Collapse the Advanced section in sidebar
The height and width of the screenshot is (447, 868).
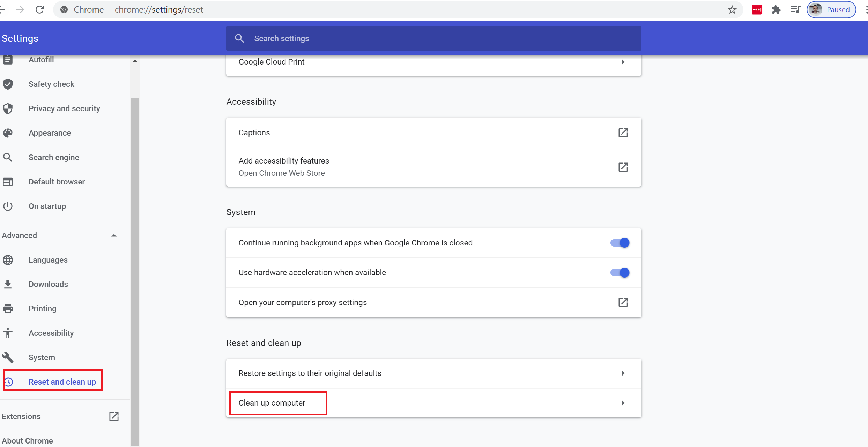pyautogui.click(x=114, y=235)
